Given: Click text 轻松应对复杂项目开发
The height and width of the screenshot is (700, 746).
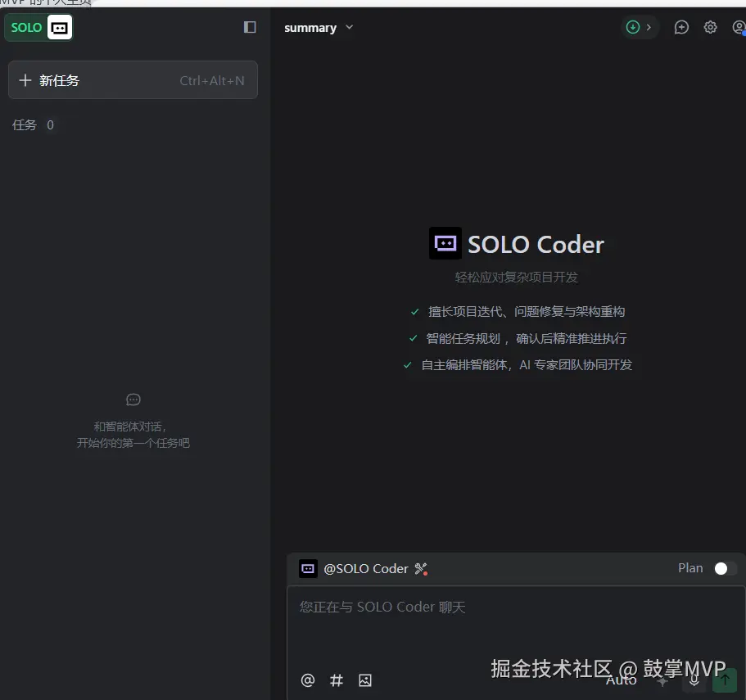Looking at the screenshot, I should 516,278.
